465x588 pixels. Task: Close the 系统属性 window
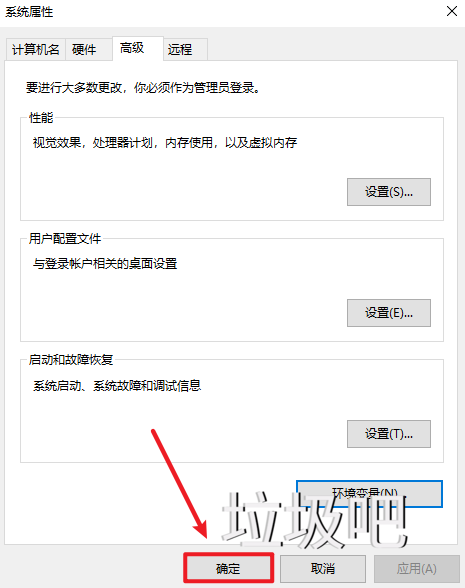click(x=452, y=11)
